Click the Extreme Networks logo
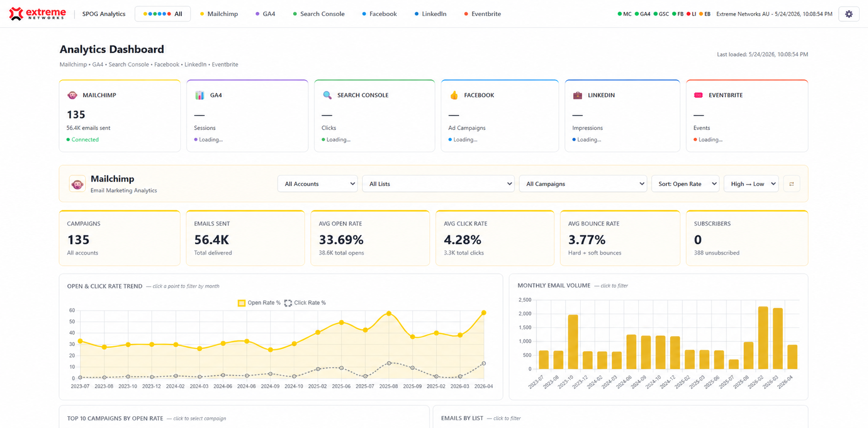Viewport: 868px width, 428px height. click(37, 14)
